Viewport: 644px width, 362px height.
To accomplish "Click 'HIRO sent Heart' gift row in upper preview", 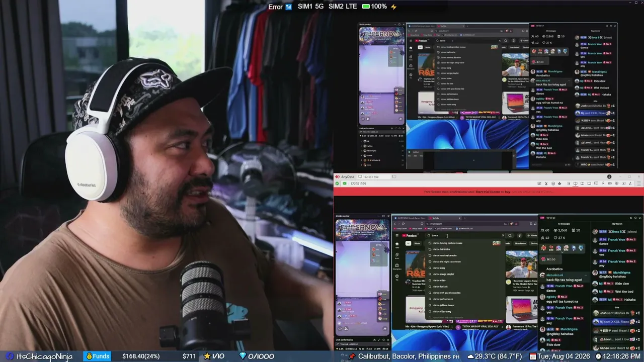I will click(x=597, y=164).
